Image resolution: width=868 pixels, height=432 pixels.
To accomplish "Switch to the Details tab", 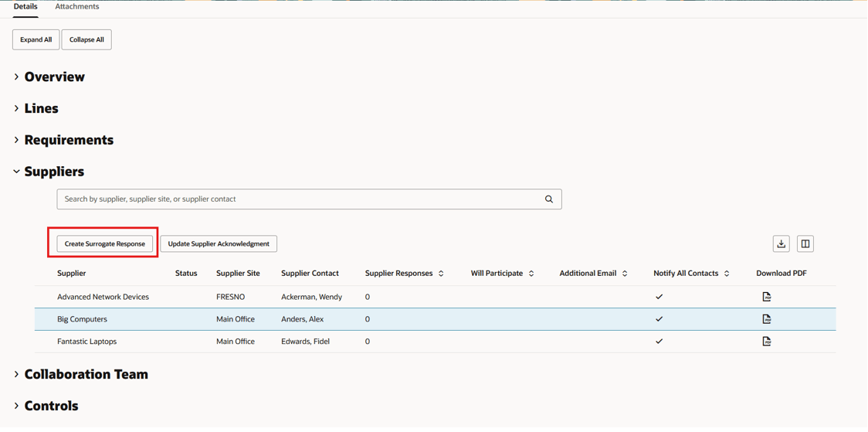I will click(x=25, y=7).
